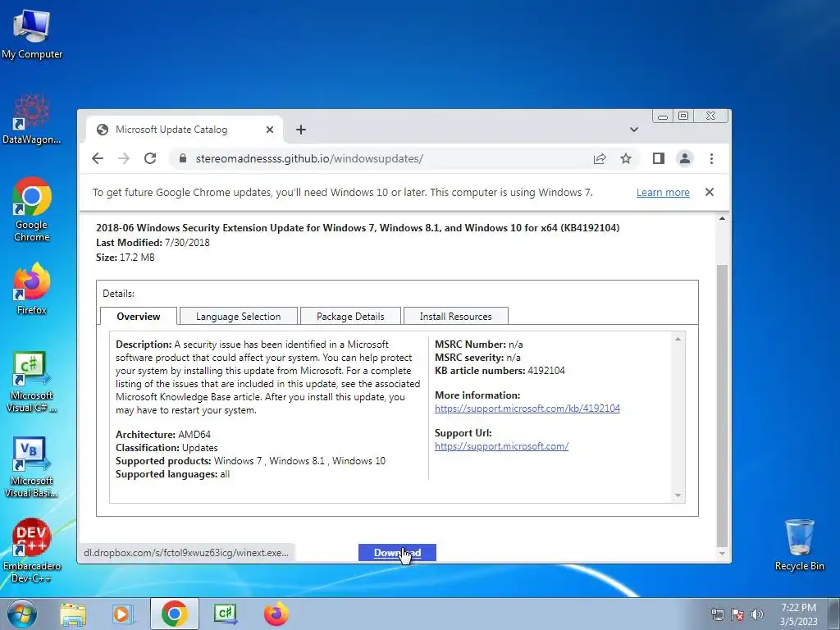
Task: Close the Microsoft Update Catalog tab
Action: click(270, 130)
